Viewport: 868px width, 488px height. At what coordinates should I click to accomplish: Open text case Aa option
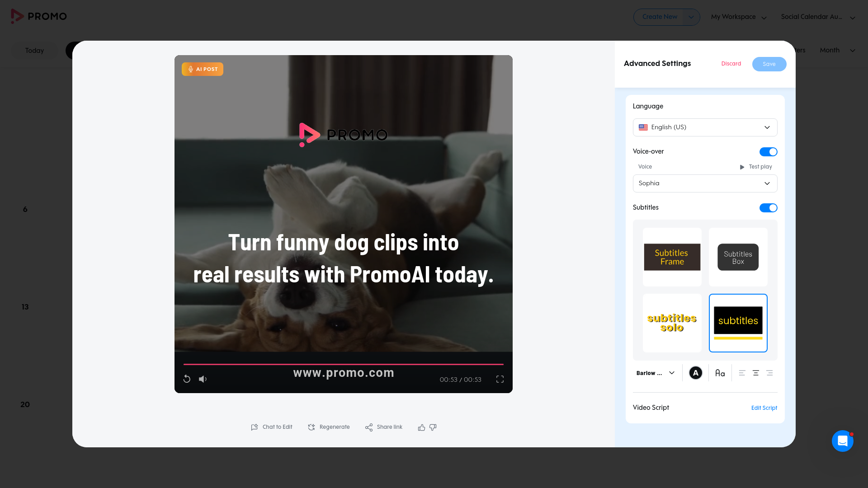coord(720,373)
